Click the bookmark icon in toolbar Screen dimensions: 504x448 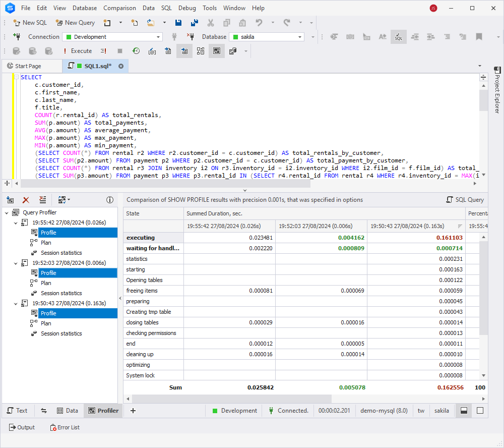click(x=479, y=37)
